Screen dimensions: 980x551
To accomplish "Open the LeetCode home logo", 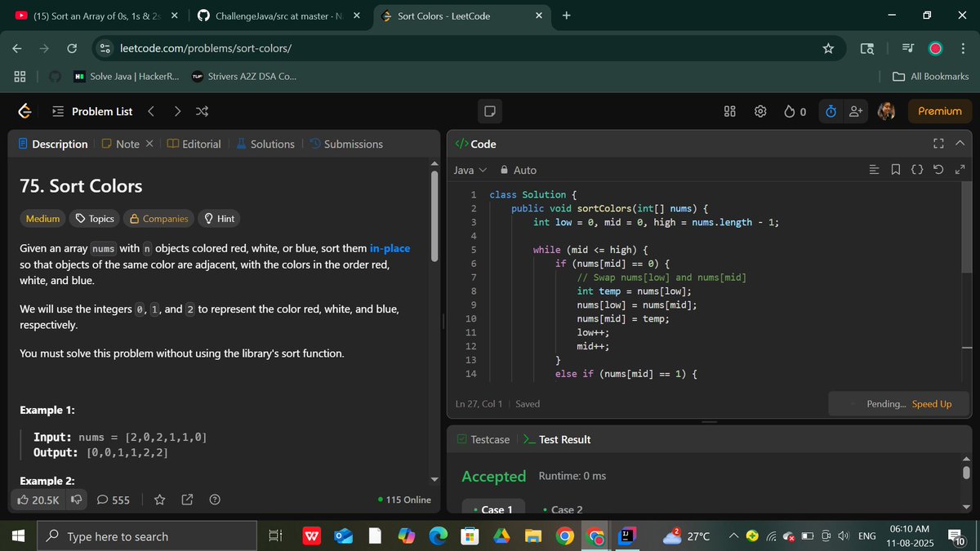I will click(24, 111).
